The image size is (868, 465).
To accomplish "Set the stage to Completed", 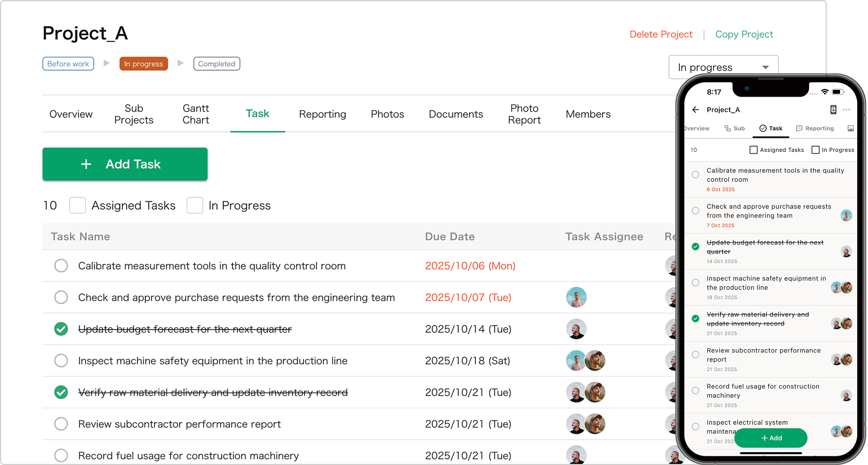I will pos(216,64).
